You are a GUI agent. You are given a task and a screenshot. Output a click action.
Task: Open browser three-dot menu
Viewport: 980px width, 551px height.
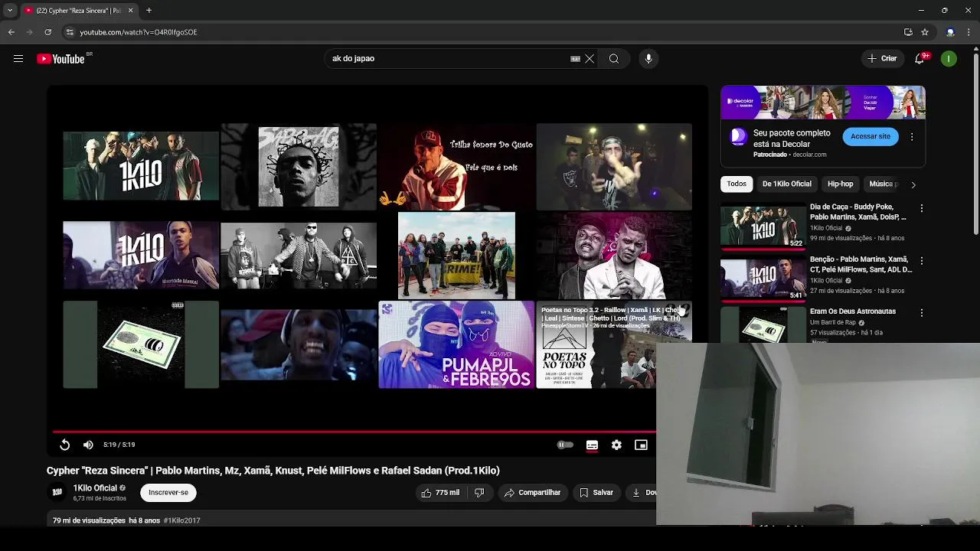point(969,32)
